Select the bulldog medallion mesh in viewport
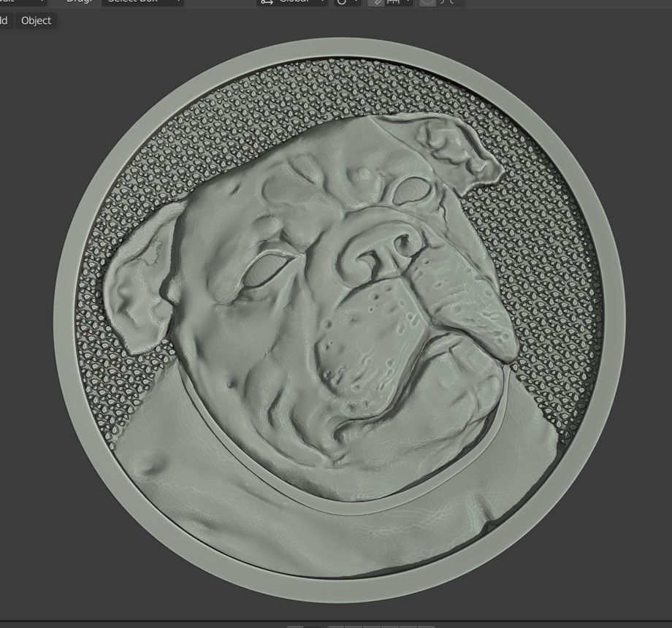The image size is (672, 628). point(339,320)
